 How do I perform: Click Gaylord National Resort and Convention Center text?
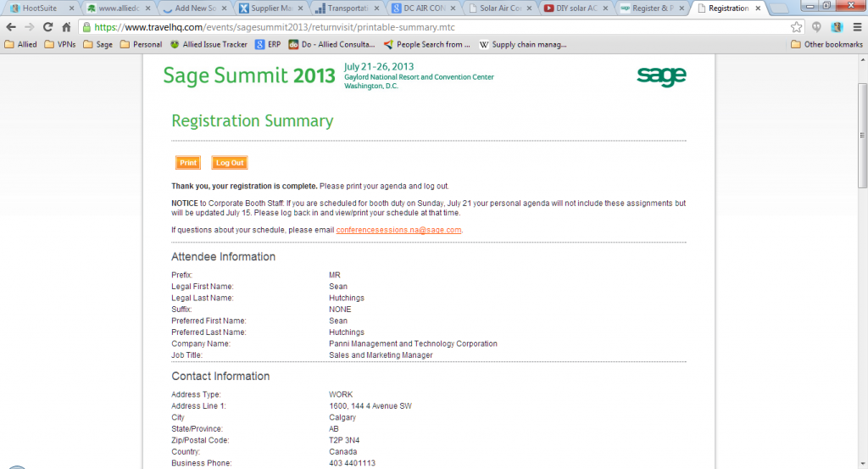(x=419, y=77)
